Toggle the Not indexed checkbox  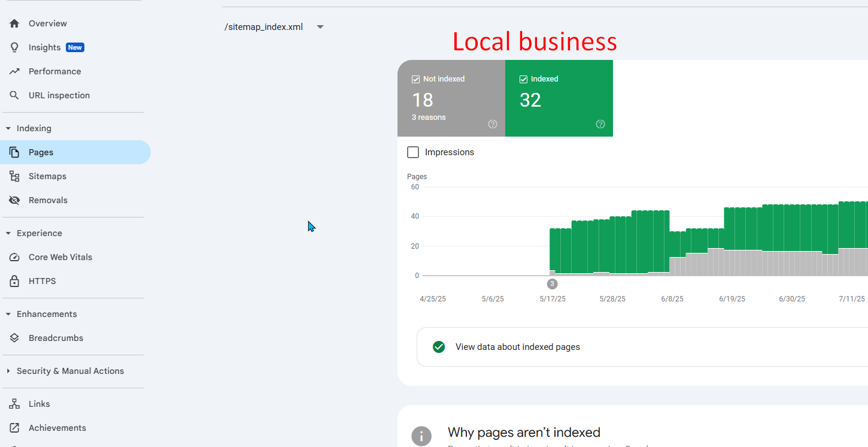[415, 79]
